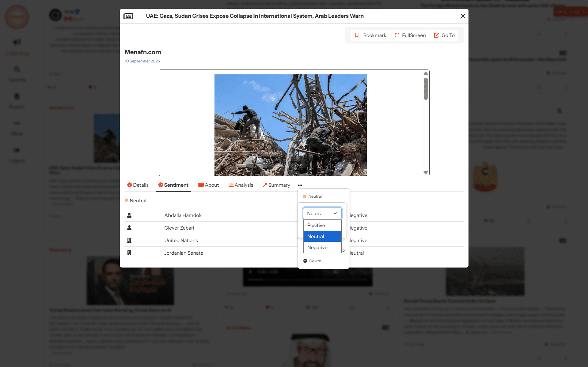
Task: Click the article title in dialog header
Action: pyautogui.click(x=255, y=16)
